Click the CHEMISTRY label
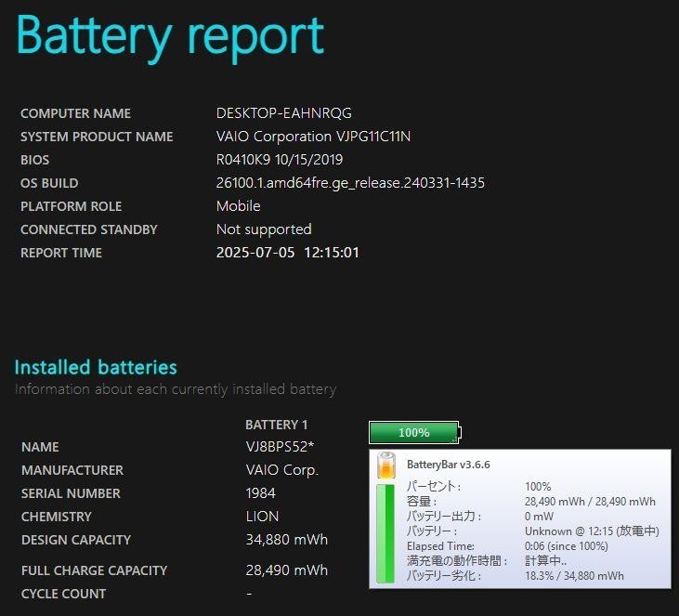The width and height of the screenshot is (679, 616). click(x=57, y=517)
